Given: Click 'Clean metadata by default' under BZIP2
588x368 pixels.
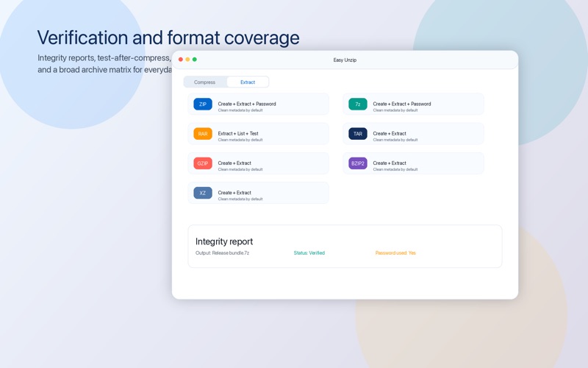Looking at the screenshot, I should pos(395,169).
